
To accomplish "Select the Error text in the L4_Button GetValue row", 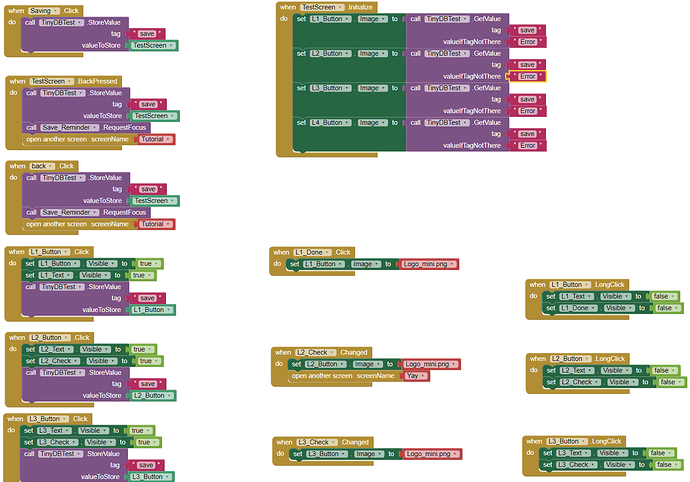I will click(x=528, y=145).
